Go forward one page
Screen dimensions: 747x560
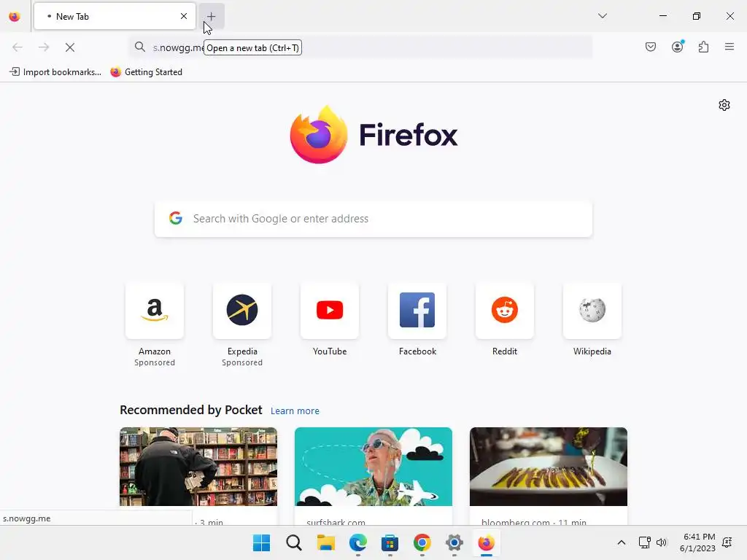44,47
